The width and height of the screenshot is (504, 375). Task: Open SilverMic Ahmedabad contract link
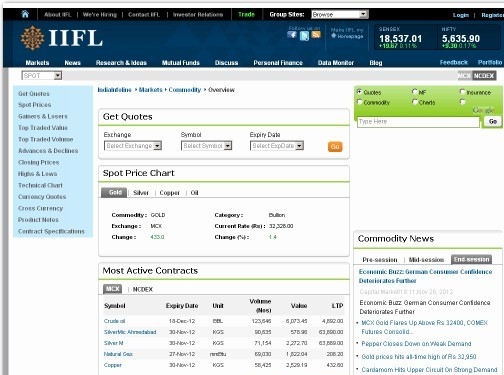(130, 332)
